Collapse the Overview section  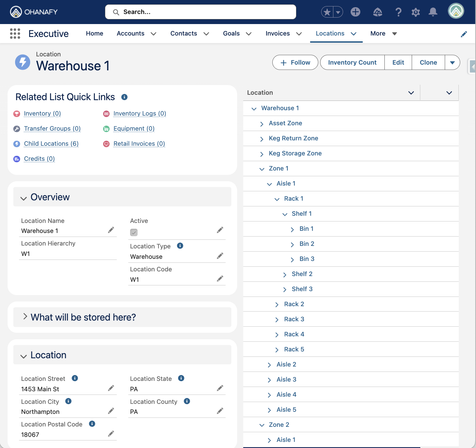[24, 198]
